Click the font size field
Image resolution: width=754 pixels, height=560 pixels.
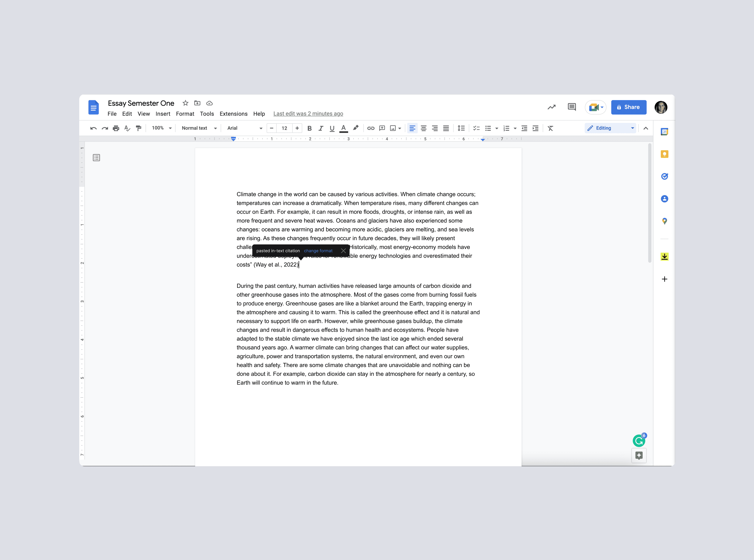(x=284, y=128)
